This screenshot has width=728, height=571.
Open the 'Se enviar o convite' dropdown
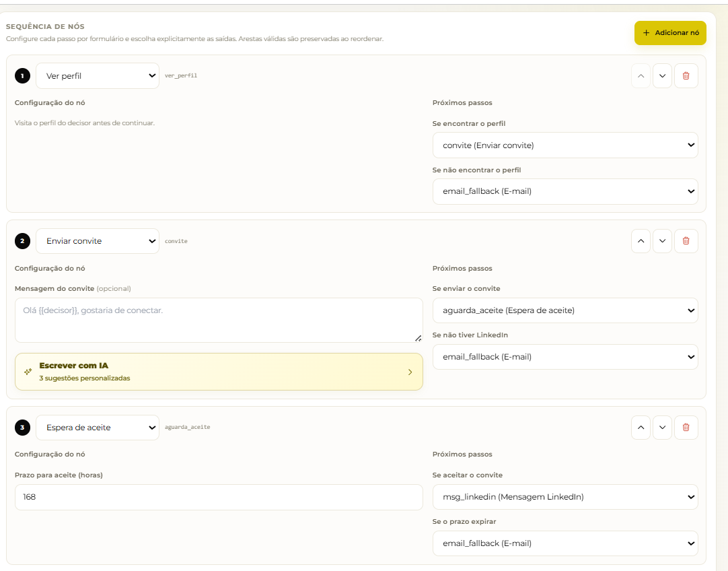(565, 310)
